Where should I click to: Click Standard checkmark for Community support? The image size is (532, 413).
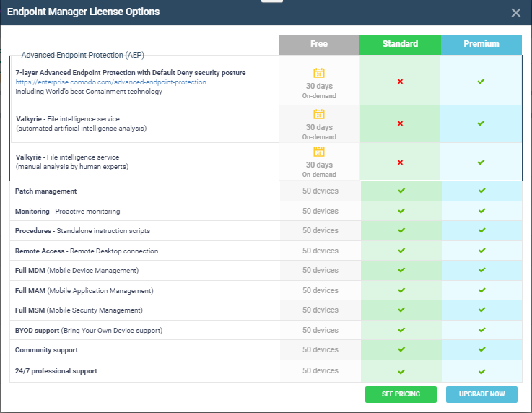click(401, 349)
